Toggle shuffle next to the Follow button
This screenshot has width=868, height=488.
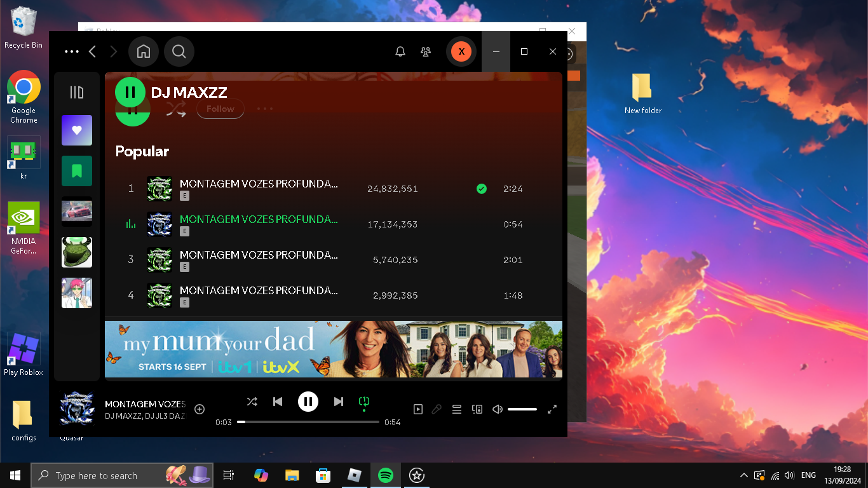(176, 109)
